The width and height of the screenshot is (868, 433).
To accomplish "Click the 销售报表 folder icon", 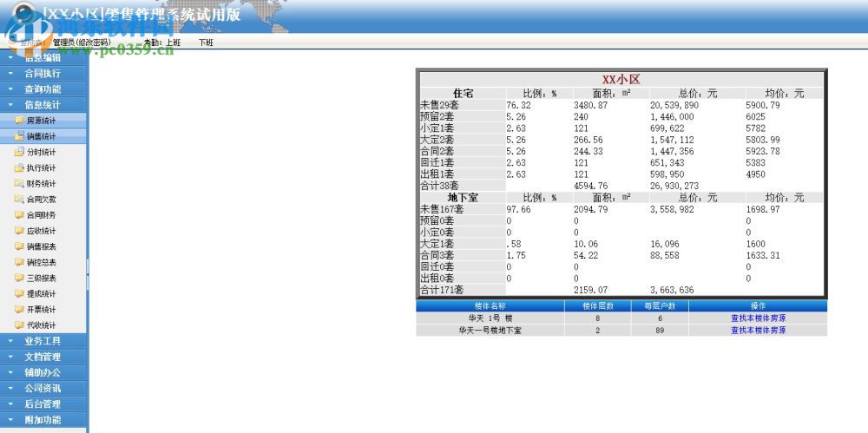I will coord(19,246).
